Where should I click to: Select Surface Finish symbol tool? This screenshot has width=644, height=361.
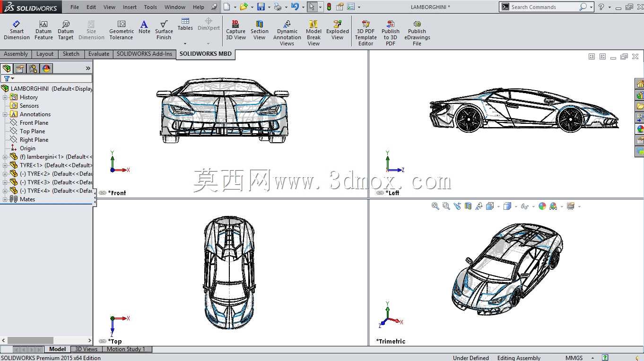click(x=164, y=30)
